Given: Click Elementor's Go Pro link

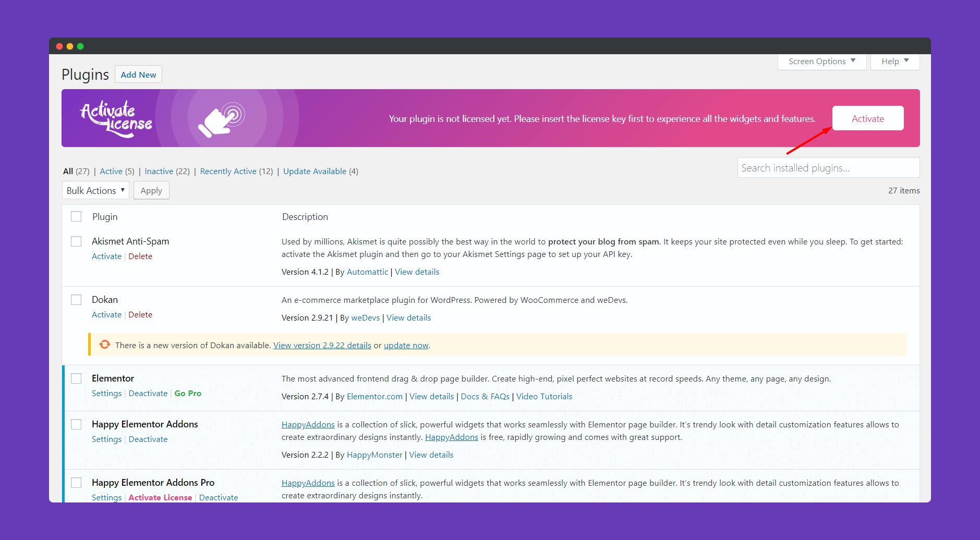Looking at the screenshot, I should coord(188,393).
